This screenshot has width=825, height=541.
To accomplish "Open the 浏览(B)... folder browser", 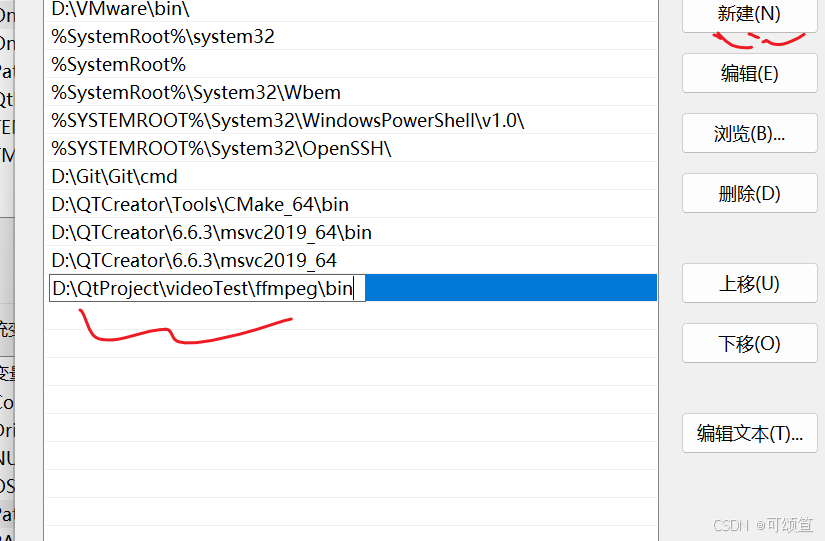I will pos(750,133).
